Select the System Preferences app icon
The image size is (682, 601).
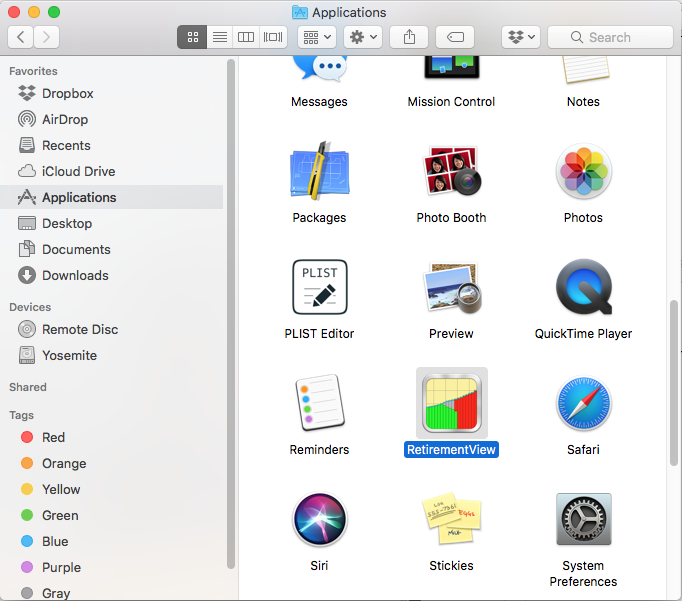[584, 519]
